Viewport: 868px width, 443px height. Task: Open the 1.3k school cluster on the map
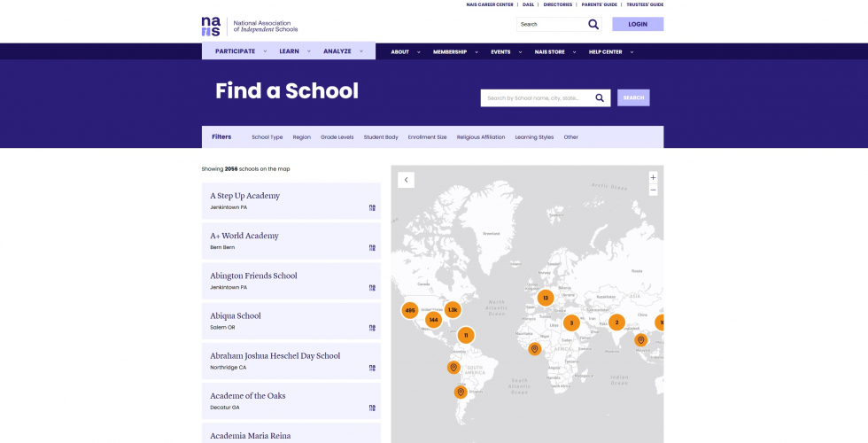(x=453, y=309)
